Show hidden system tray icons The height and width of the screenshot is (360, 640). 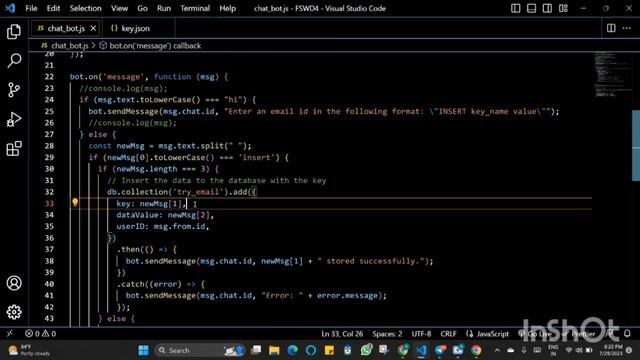497,350
